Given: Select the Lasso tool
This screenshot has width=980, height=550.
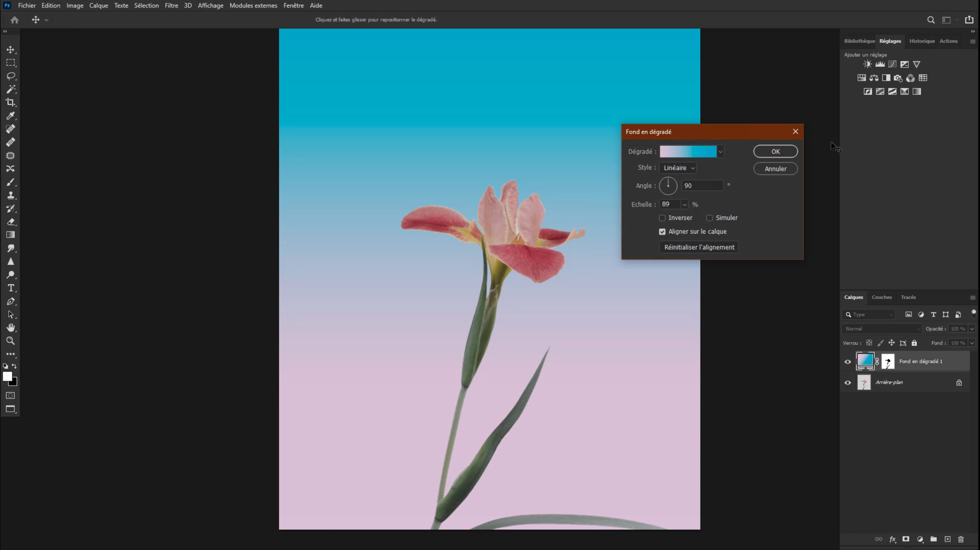Looking at the screenshot, I should coord(11,76).
